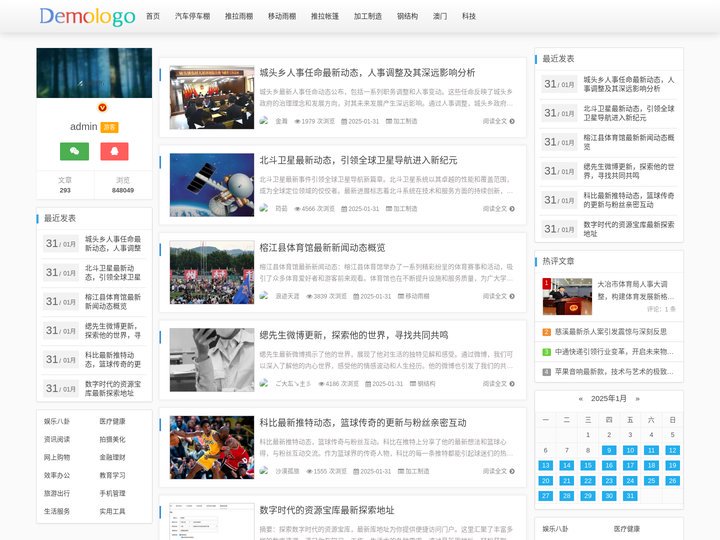Click 娱乐八卦 category in left sidebar

(x=57, y=421)
